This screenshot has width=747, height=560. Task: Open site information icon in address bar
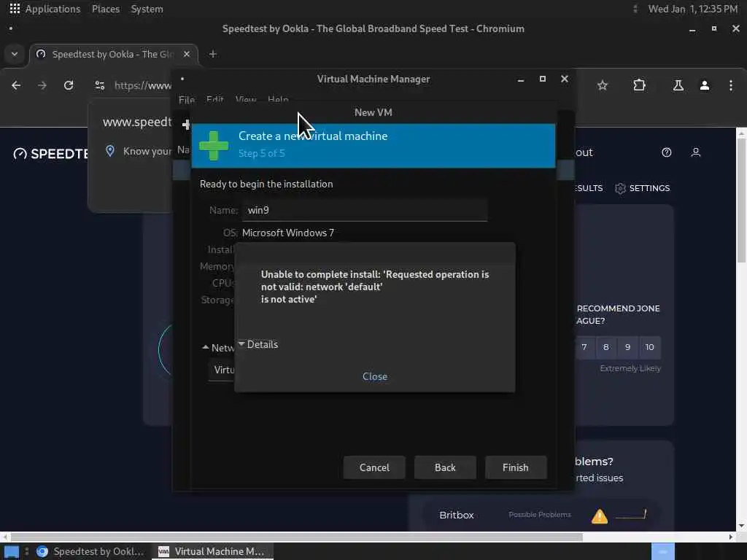99,85
